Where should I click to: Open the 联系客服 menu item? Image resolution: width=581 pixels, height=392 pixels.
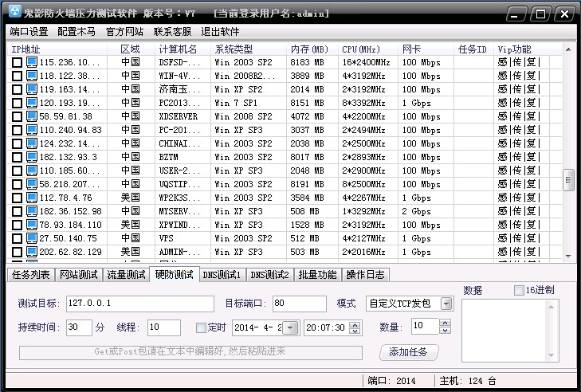pyautogui.click(x=172, y=32)
